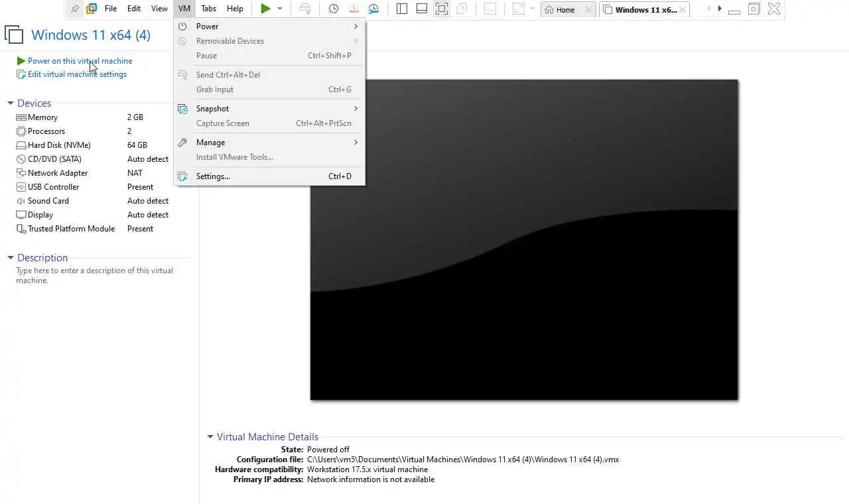Select the Sound Card device
849x504 pixels.
93,201
